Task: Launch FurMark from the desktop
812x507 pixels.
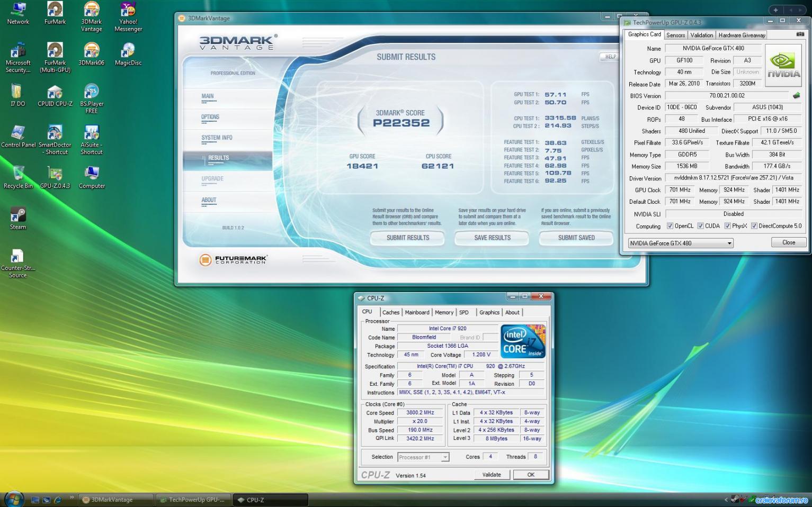Action: pyautogui.click(x=55, y=13)
